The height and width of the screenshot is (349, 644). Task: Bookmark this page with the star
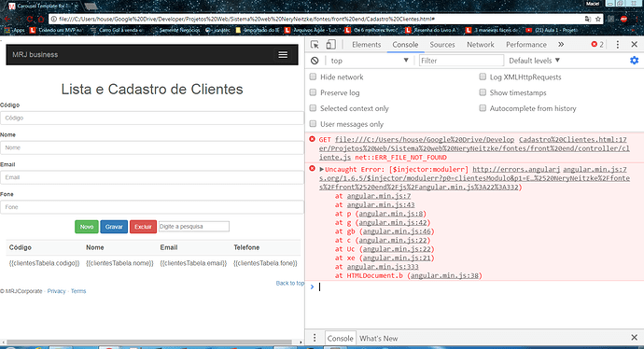(598, 19)
